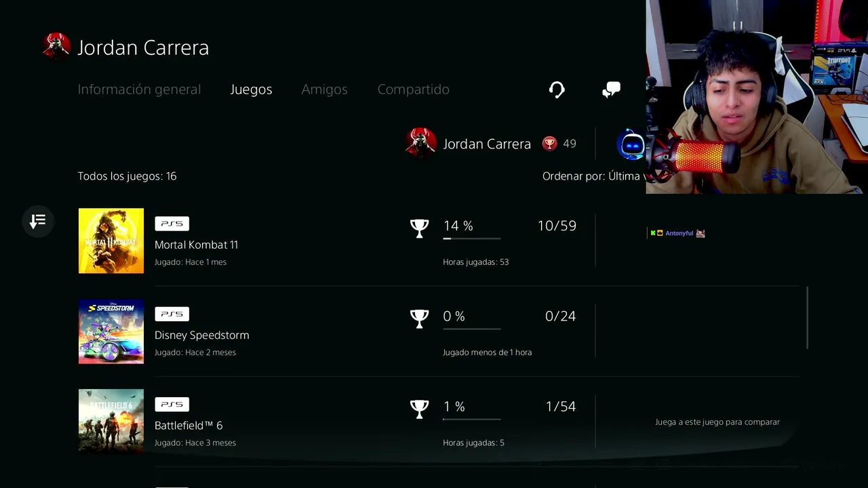
Task: Select the Mortal Kombat 11 title
Action: pyautogui.click(x=196, y=245)
